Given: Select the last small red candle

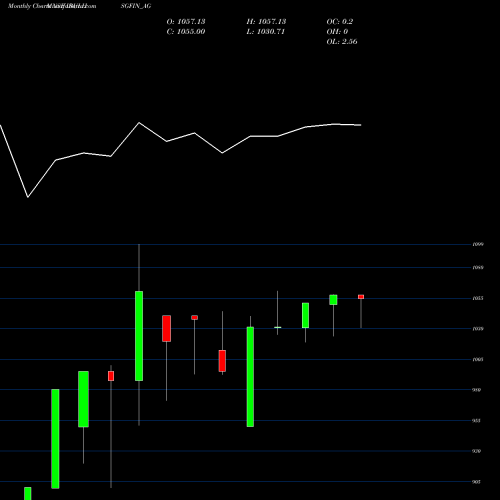Looking at the screenshot, I should (x=361, y=297).
